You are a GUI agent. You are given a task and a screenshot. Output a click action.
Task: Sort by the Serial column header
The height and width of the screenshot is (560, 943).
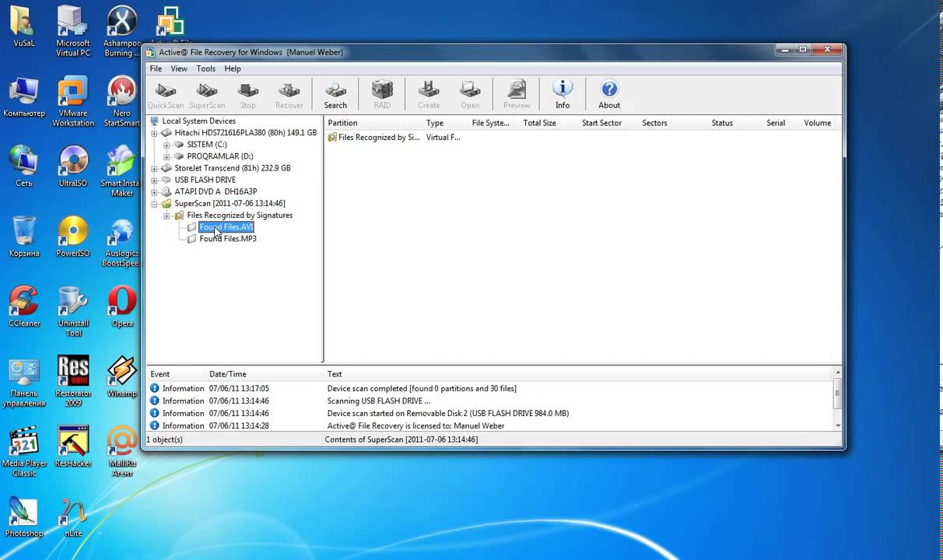click(776, 123)
